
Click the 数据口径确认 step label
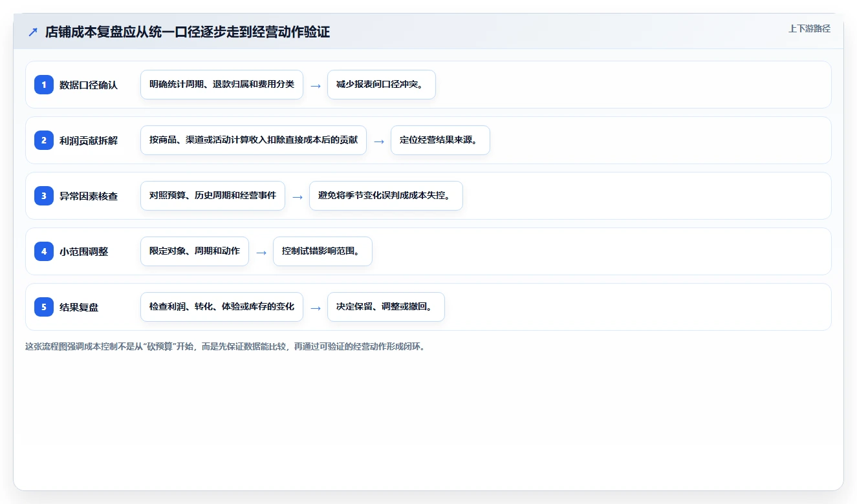[x=89, y=85]
